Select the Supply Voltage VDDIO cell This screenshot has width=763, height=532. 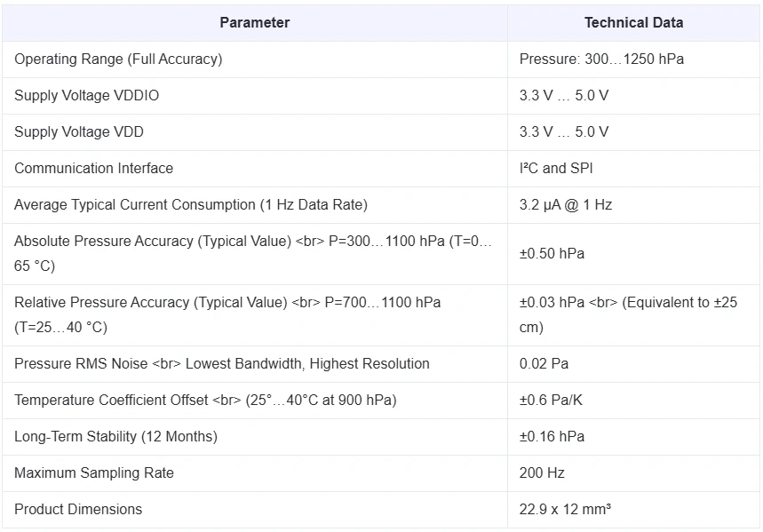click(87, 96)
